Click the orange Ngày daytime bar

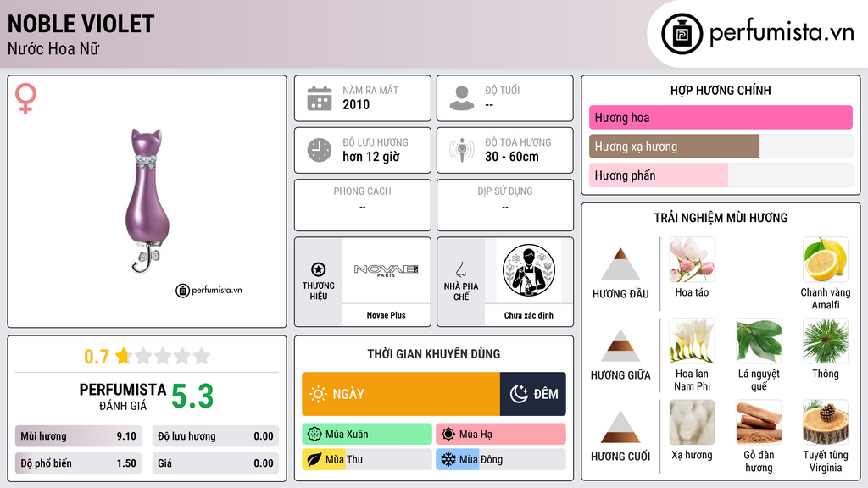coord(401,394)
